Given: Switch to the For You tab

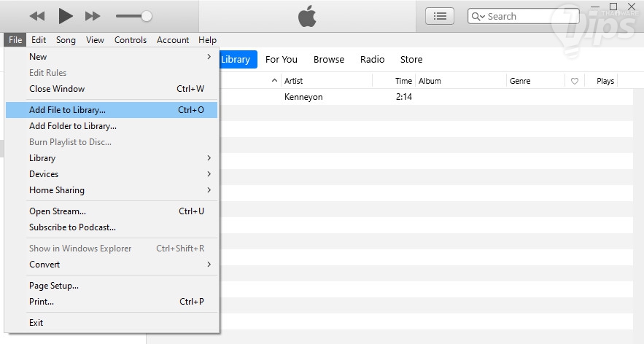Looking at the screenshot, I should coord(282,60).
